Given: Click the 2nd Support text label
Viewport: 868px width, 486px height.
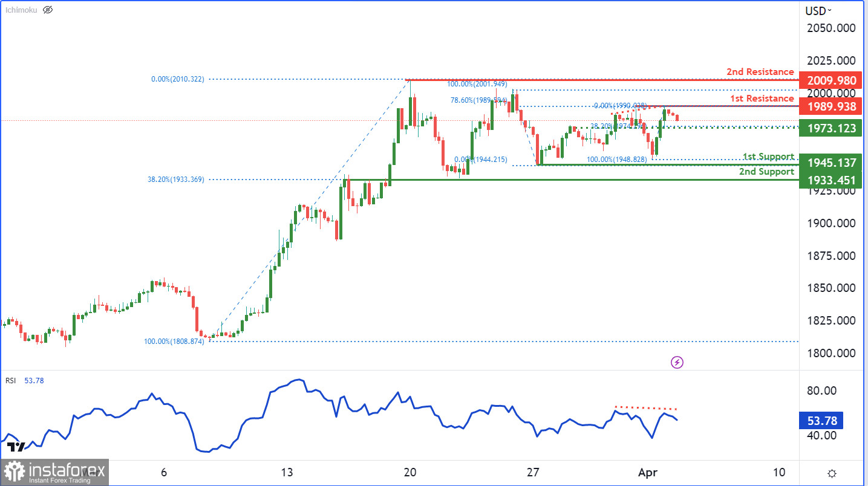Looking at the screenshot, I should click(766, 172).
